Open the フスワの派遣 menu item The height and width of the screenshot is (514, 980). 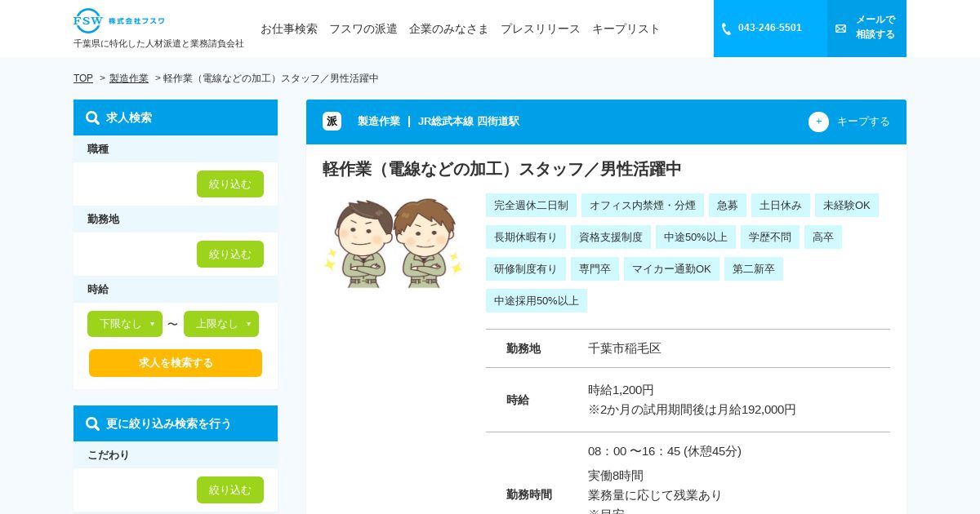pos(363,29)
